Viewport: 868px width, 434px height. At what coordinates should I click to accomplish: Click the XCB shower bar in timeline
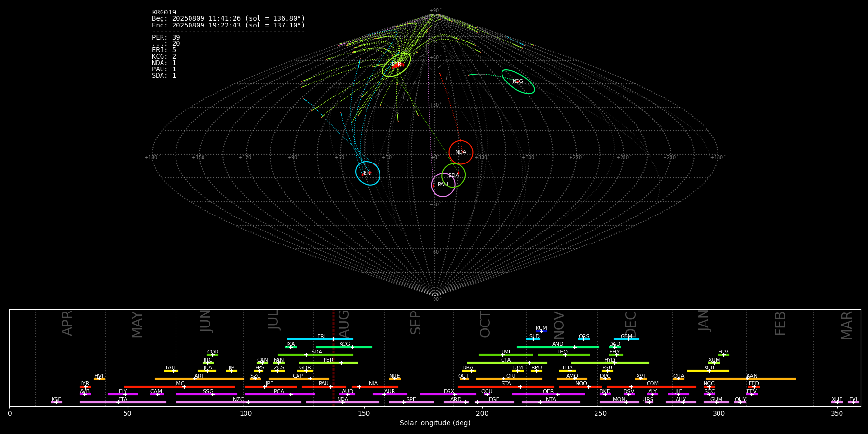point(708,371)
